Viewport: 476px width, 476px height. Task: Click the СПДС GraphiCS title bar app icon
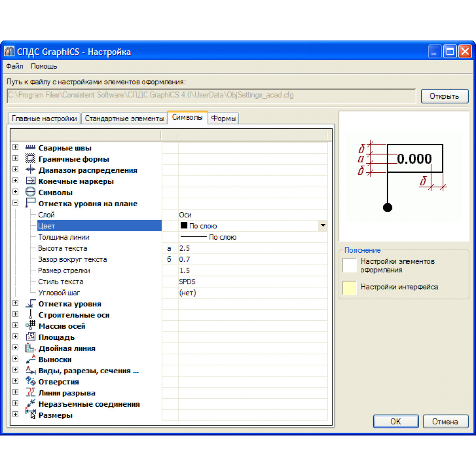point(9,51)
